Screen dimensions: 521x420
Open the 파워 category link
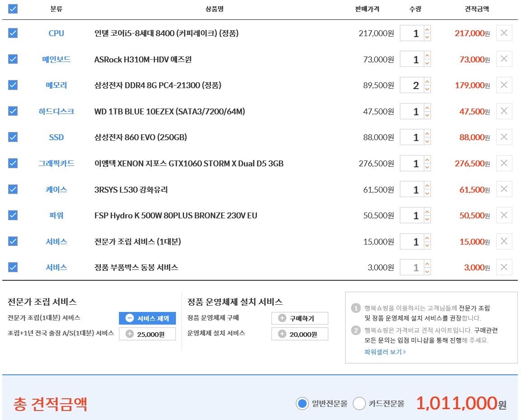(x=56, y=216)
